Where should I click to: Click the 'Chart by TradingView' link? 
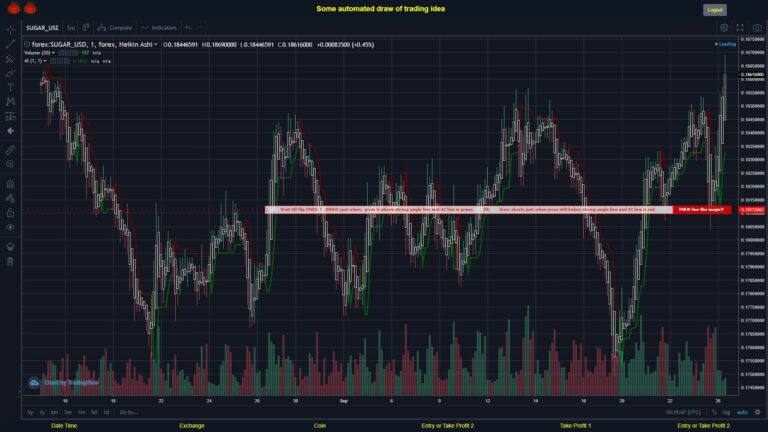(71, 383)
